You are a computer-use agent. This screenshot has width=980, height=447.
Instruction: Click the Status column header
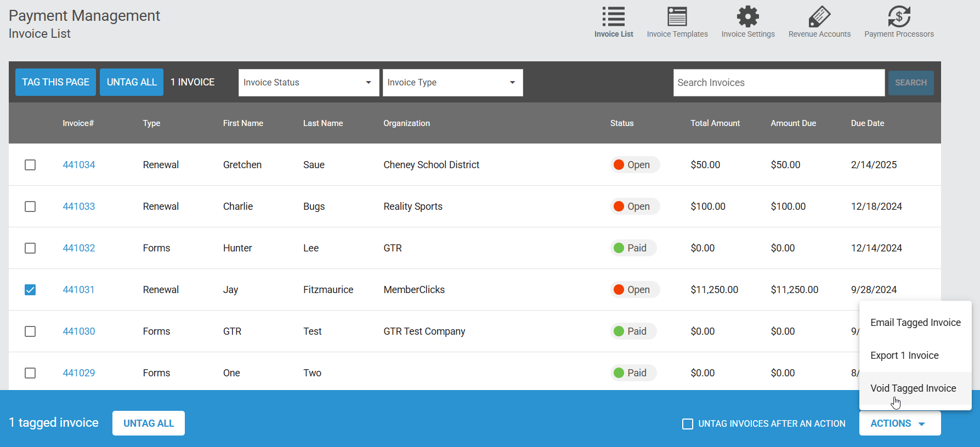click(622, 123)
